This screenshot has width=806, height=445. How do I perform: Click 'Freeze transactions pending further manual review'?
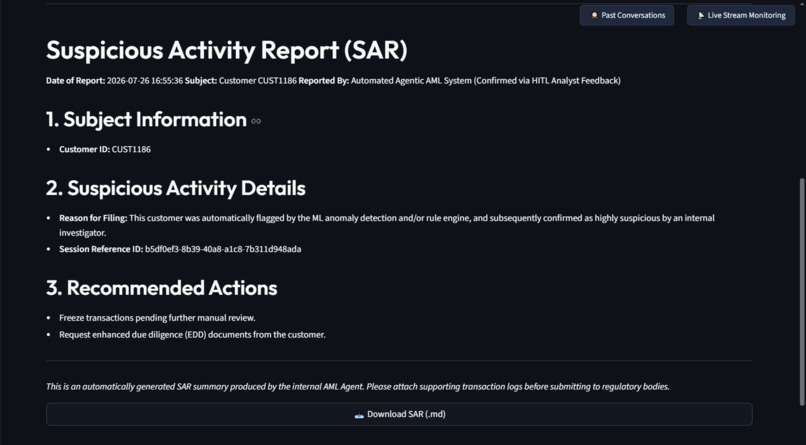tap(157, 318)
